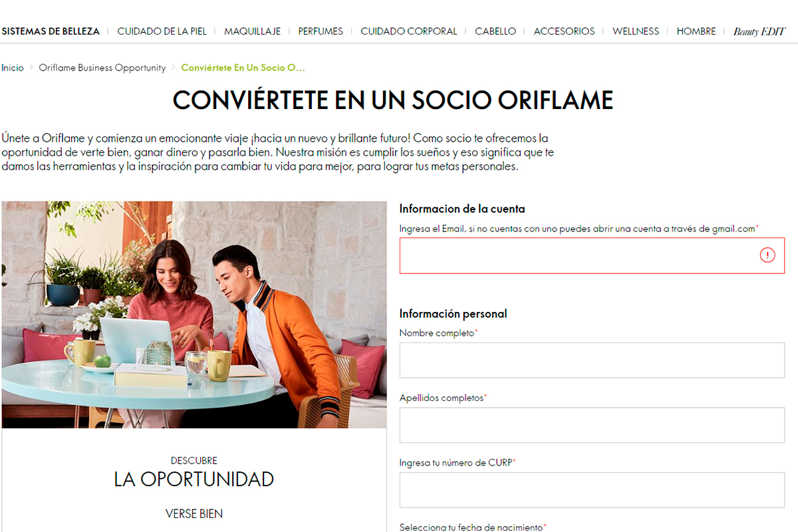Viewport: 798px width, 532px height.
Task: Click the DESCUBRE text above LA OPORTUNIDAD
Action: point(194,460)
